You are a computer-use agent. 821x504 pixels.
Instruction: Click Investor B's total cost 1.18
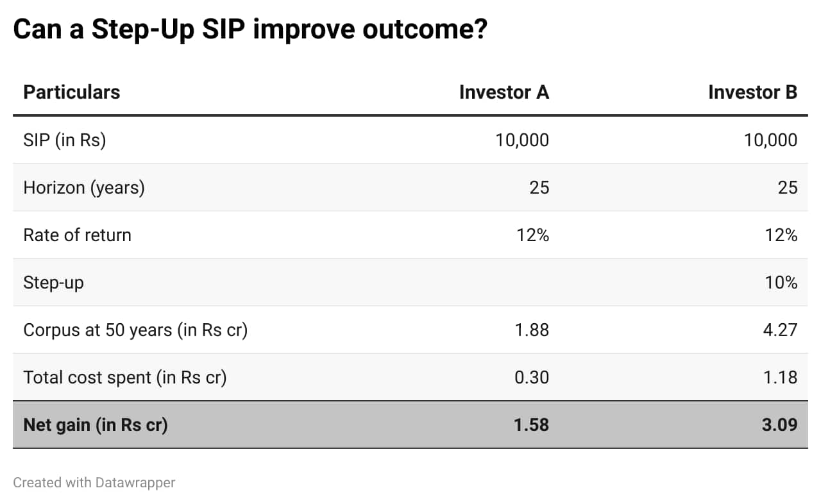[x=780, y=377]
